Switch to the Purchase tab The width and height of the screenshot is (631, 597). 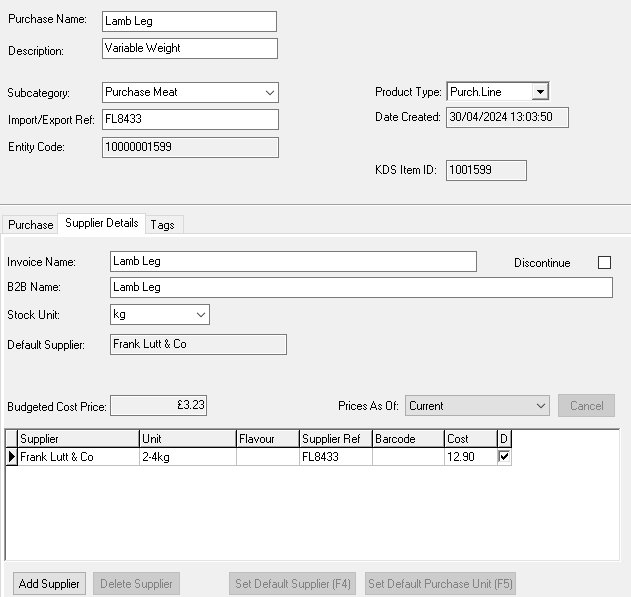point(30,225)
